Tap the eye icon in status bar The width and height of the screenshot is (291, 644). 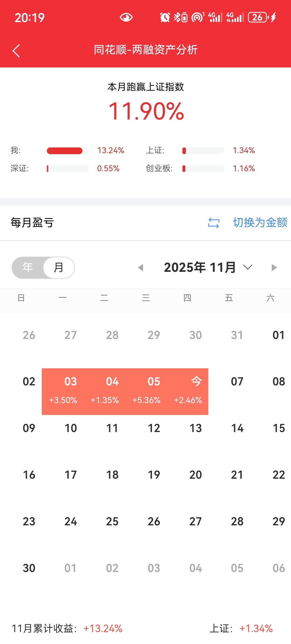(x=126, y=18)
